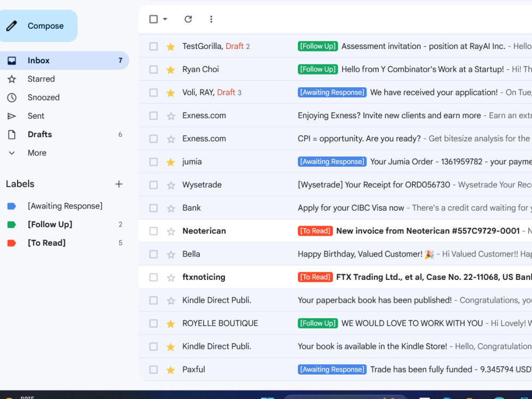Image resolution: width=532 pixels, height=399 pixels.
Task: Click the Drafts page icon
Action: (x=12, y=135)
